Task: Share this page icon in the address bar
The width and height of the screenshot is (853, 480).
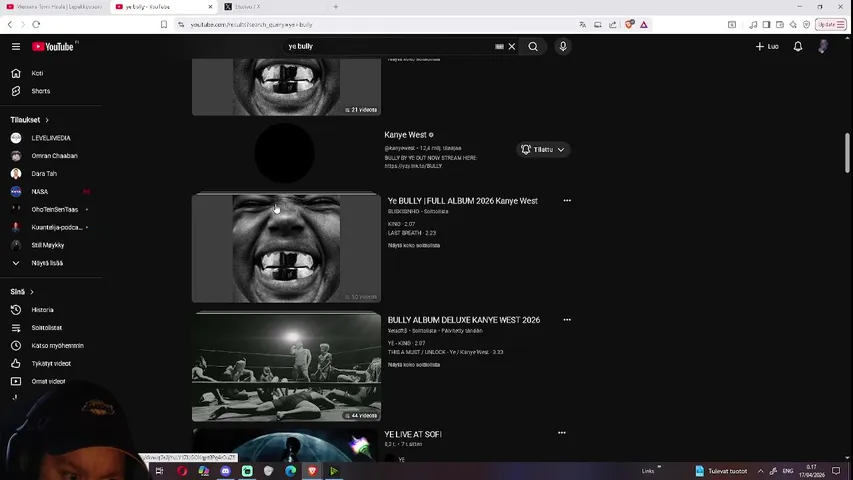Action: (613, 24)
